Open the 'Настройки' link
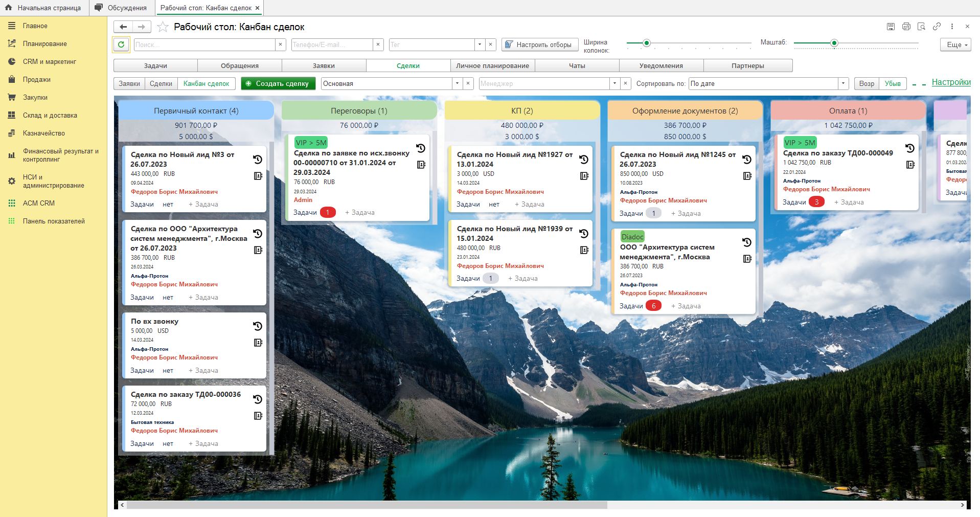Screen dimensions: 980x517 (x=951, y=82)
